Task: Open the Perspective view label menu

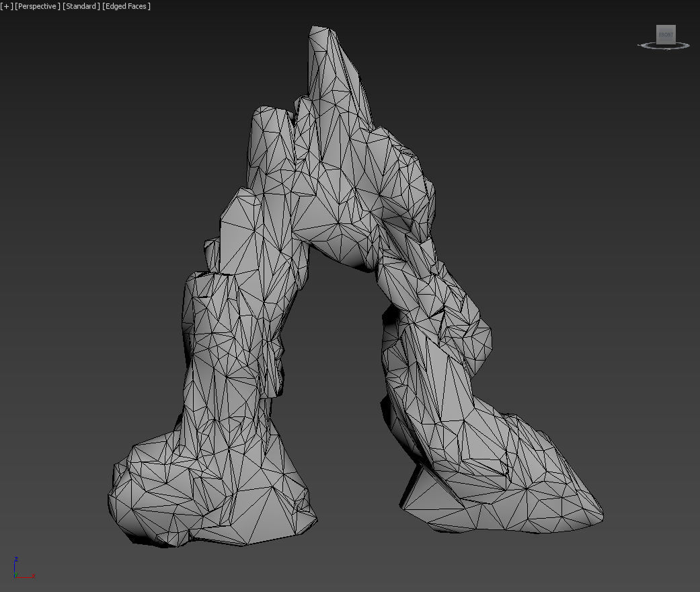Action: [x=38, y=6]
